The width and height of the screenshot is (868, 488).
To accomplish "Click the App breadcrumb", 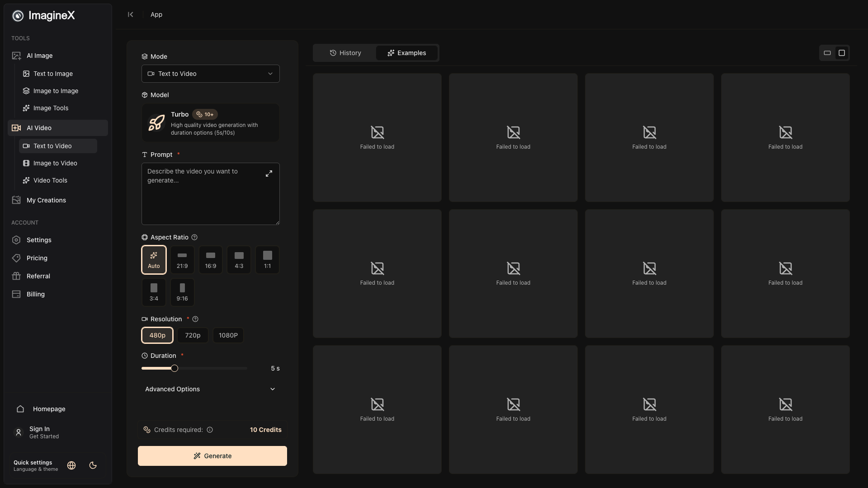I will click(x=156, y=14).
